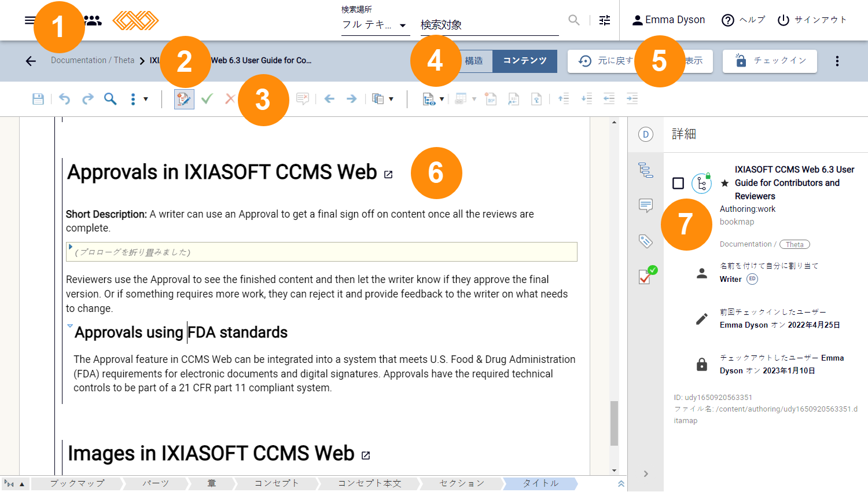Toggle the favorite star for the guide
Viewport: 868px width, 492px height.
click(x=724, y=183)
